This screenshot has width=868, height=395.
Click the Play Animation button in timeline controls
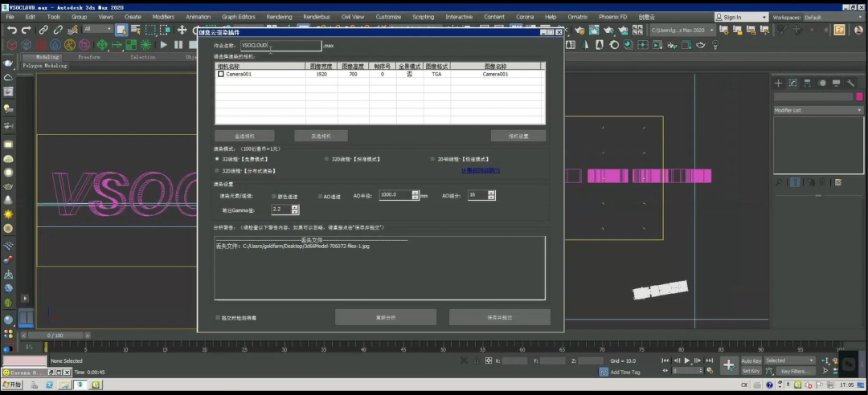[x=687, y=360]
